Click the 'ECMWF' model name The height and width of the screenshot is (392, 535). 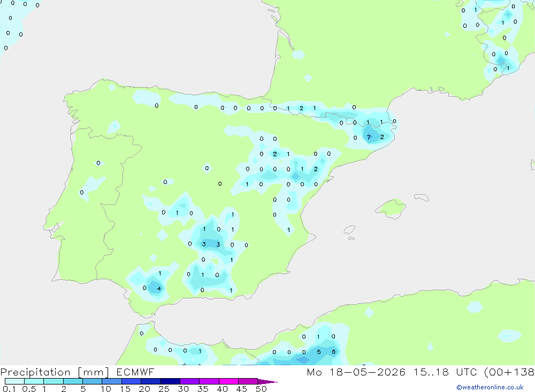[135, 372]
